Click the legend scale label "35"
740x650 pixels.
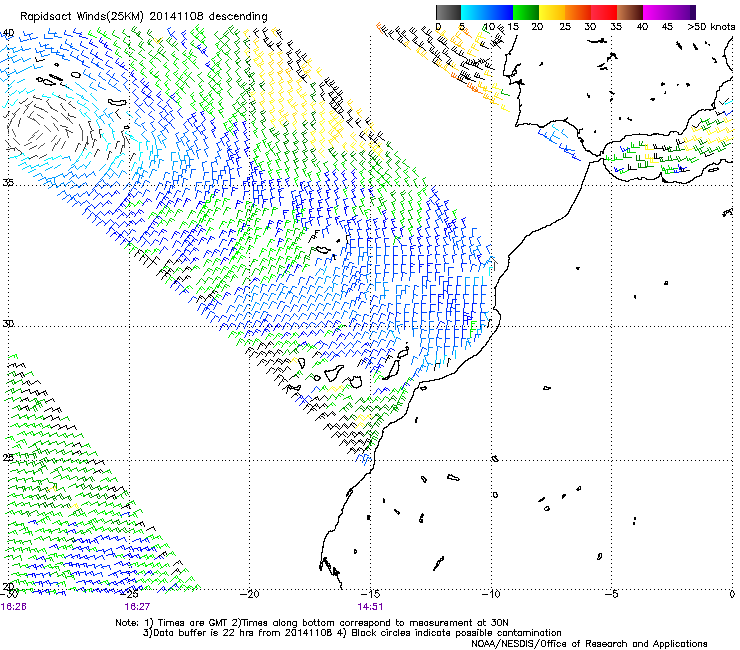pos(616,27)
